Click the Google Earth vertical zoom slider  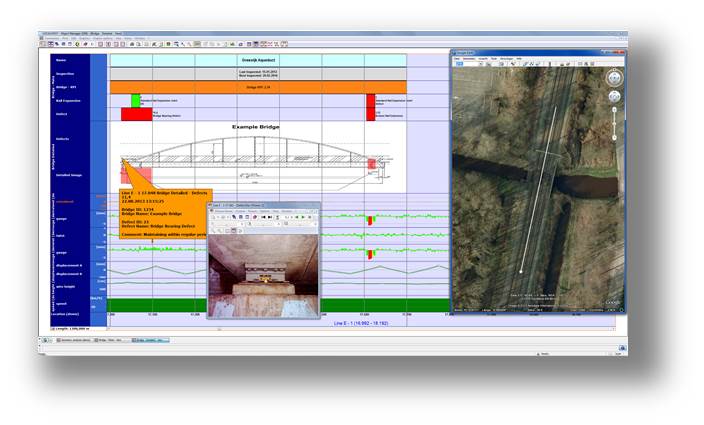[614, 124]
